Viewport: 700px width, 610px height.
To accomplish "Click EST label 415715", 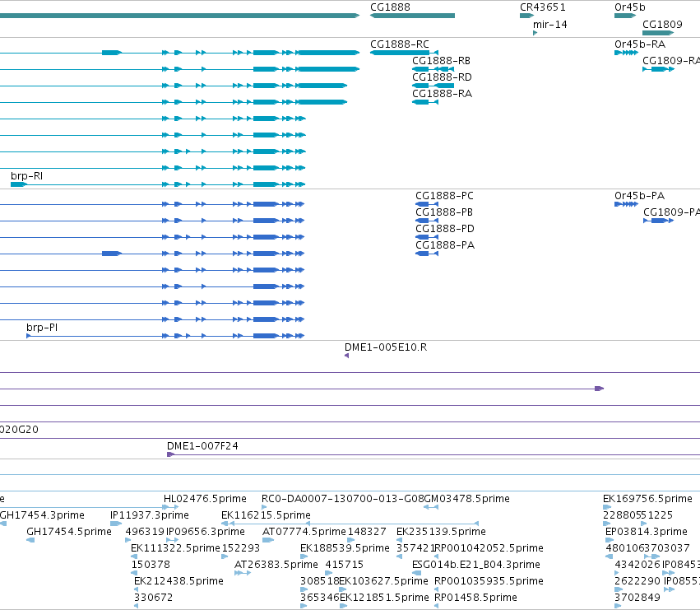I will [344, 565].
